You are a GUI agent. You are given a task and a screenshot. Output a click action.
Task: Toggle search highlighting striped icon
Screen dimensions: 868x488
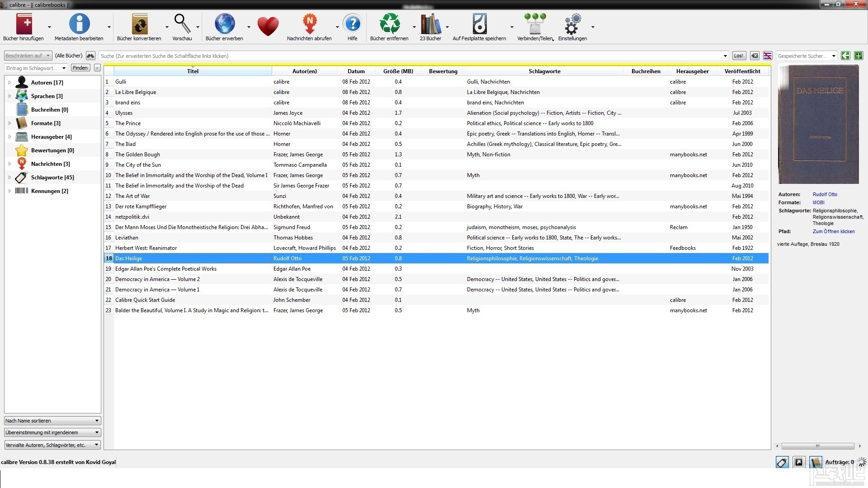click(x=768, y=56)
